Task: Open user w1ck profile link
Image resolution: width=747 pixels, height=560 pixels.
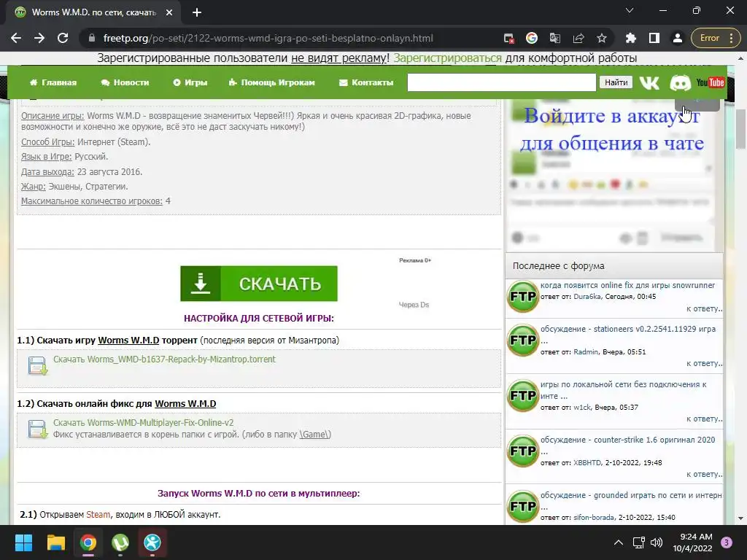Action: tap(582, 407)
